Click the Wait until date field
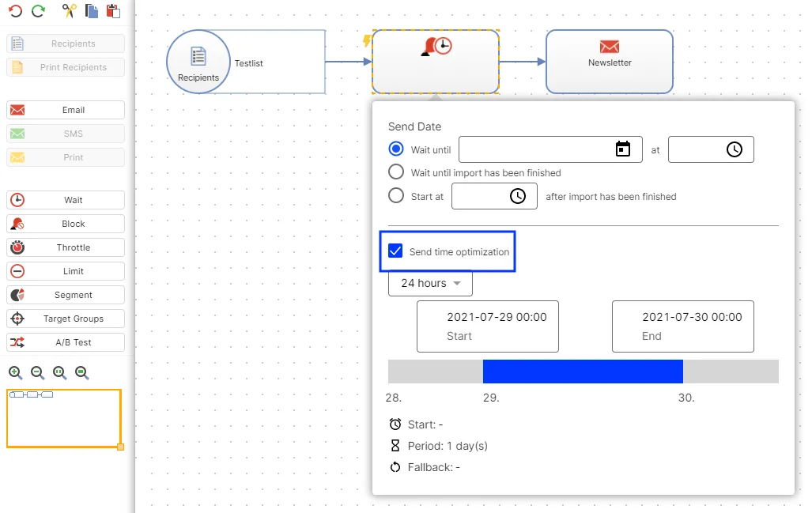Image resolution: width=812 pixels, height=513 pixels. pyautogui.click(x=550, y=149)
